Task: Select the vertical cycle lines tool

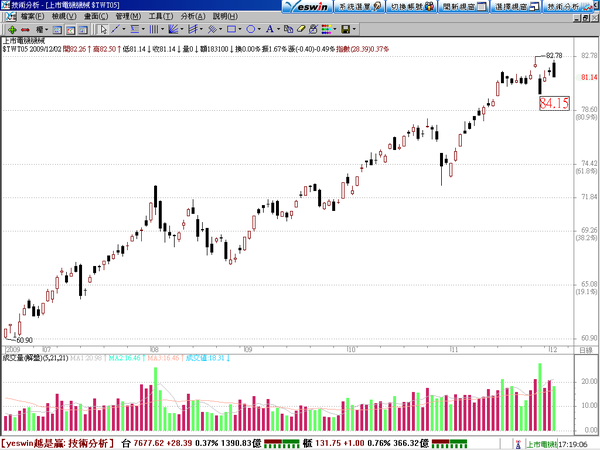Action: tap(154, 29)
